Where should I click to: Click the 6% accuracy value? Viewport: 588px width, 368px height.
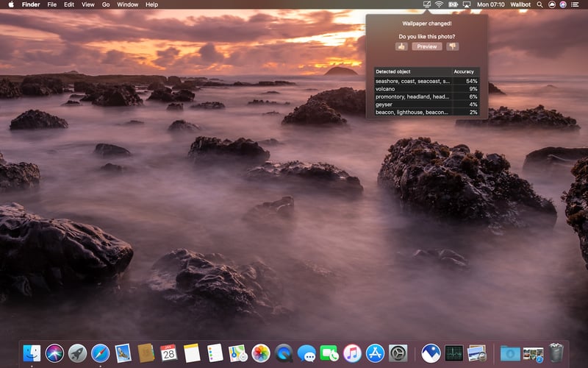click(x=473, y=97)
